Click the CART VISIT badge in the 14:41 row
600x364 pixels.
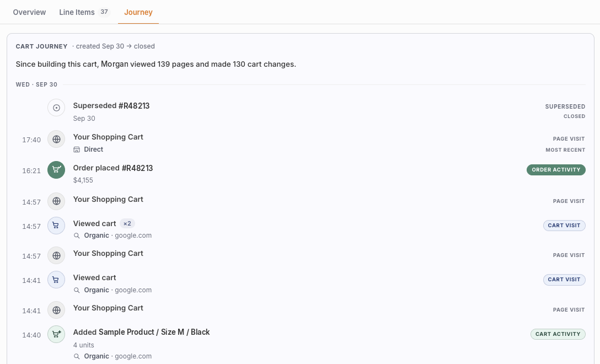pos(564,280)
